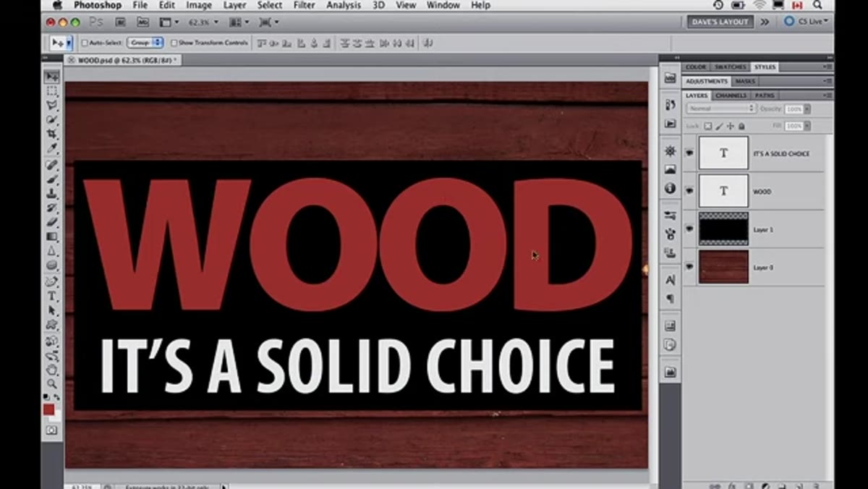Open the Arrange Documents dropdown
Viewport: 868px width, 489px height.
pyautogui.click(x=239, y=22)
